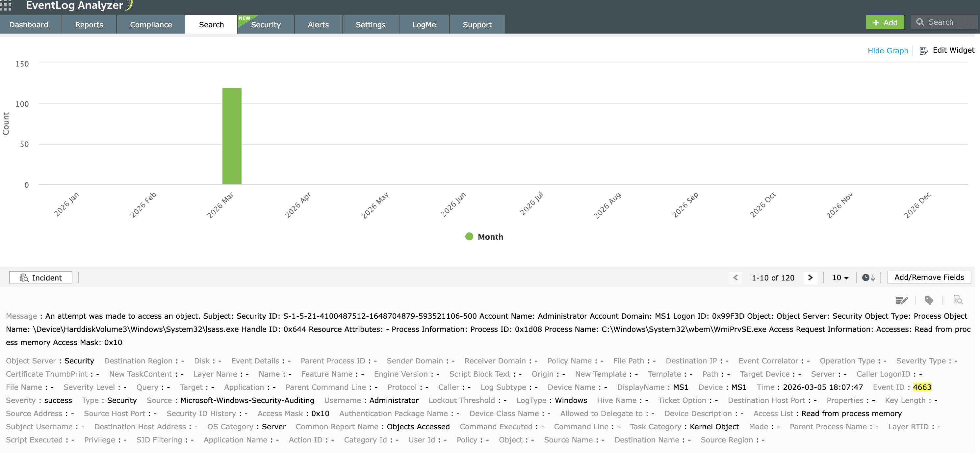
Task: Switch to the Reports tab
Action: click(x=89, y=25)
